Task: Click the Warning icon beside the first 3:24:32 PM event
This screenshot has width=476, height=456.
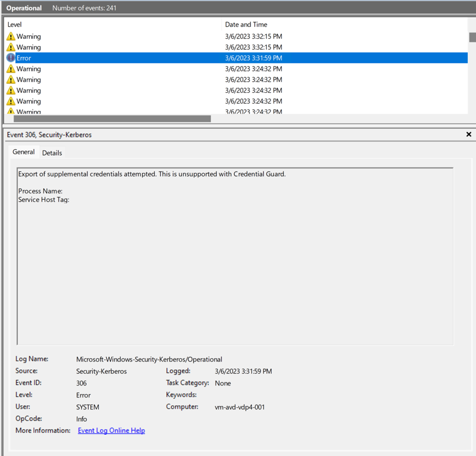Action: tap(10, 69)
